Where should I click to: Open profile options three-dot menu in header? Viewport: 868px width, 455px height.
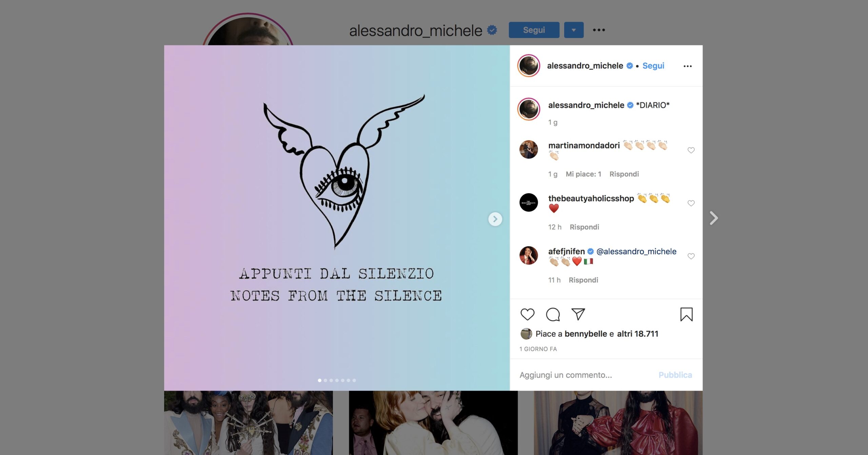(599, 30)
